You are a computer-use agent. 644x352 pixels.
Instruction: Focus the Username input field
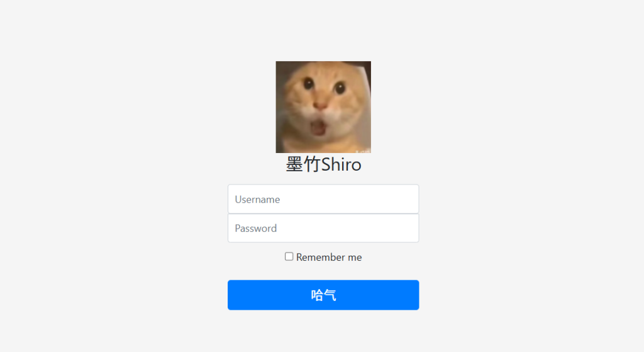(x=323, y=199)
